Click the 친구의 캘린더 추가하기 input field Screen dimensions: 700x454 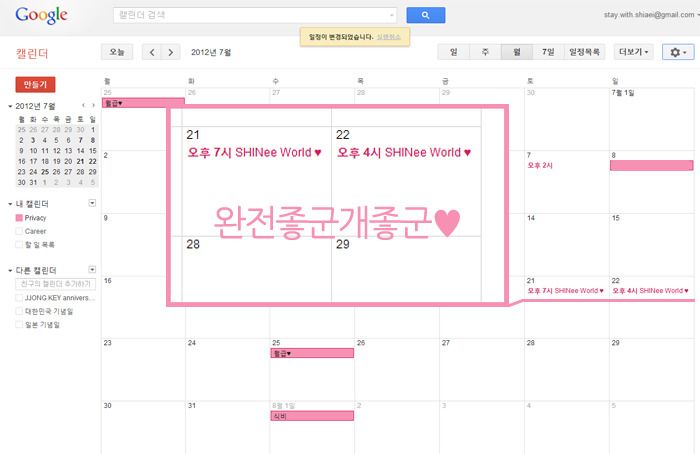click(55, 284)
